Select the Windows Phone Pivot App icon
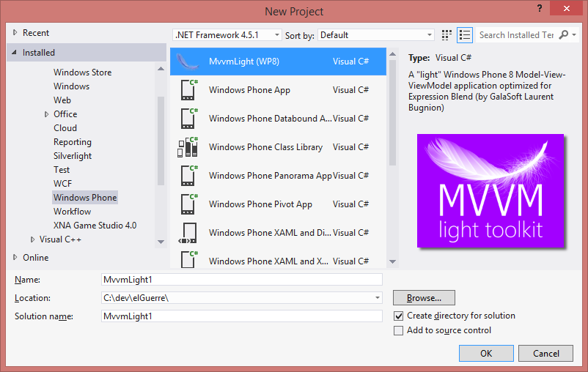588x372 pixels. point(188,204)
